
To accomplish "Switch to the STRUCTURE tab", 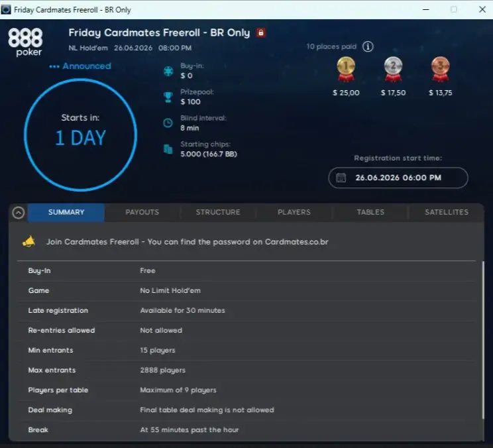I will 218,212.
